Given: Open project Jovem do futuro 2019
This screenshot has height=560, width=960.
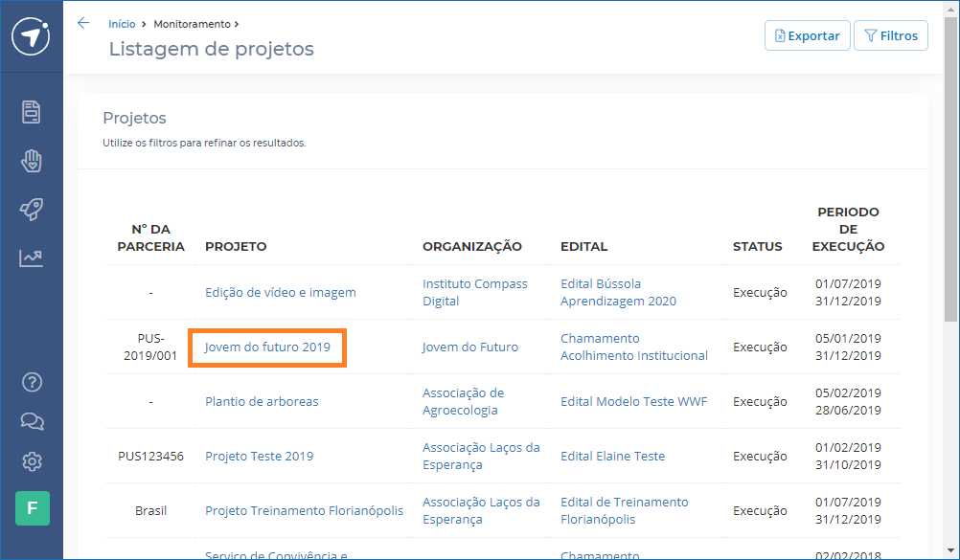Looking at the screenshot, I should pyautogui.click(x=267, y=347).
